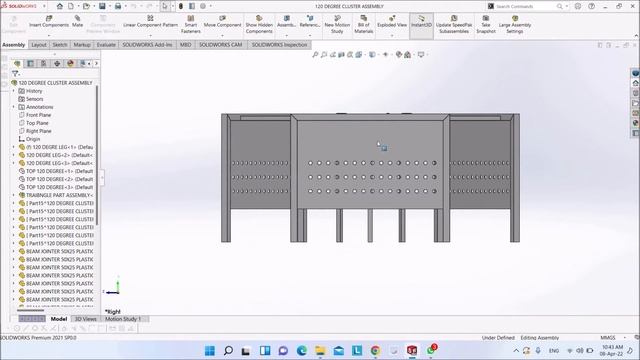The image size is (640, 360).
Task: Click the Linear Component Pattern tool
Action: [x=150, y=21]
